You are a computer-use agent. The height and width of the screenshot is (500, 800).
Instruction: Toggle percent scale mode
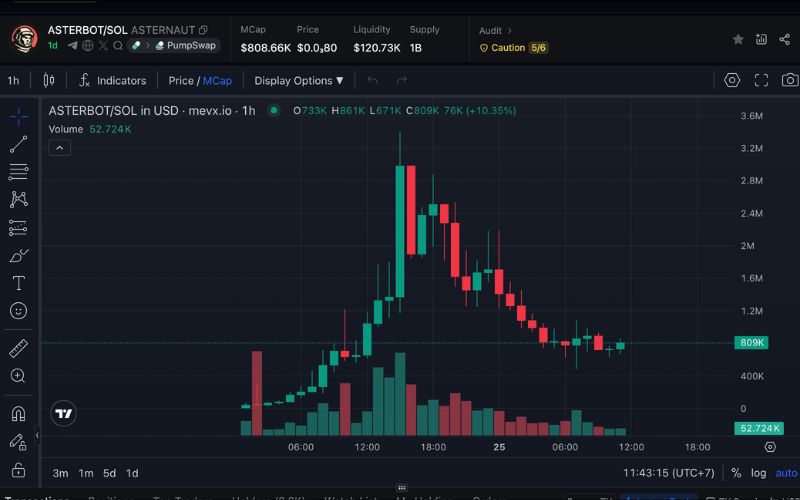736,473
